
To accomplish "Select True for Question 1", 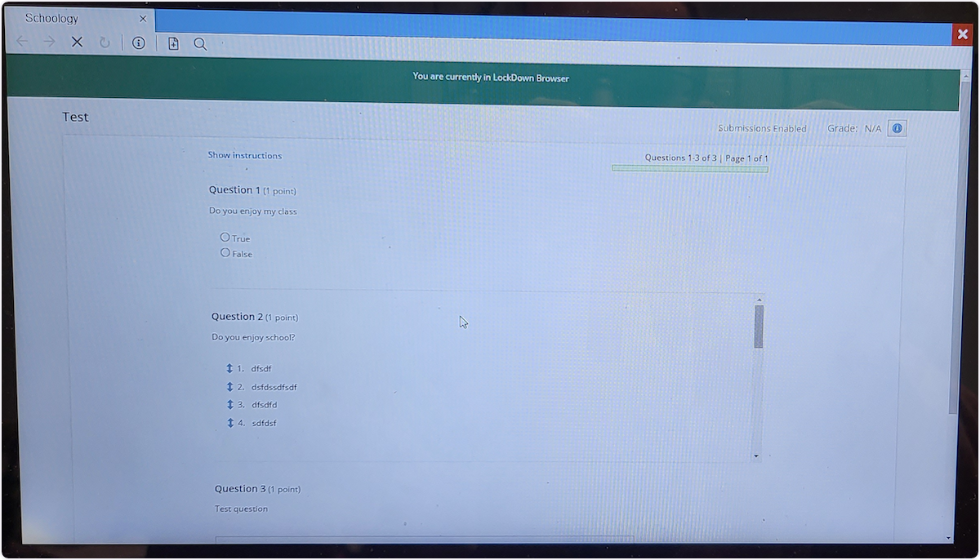I will point(225,237).
